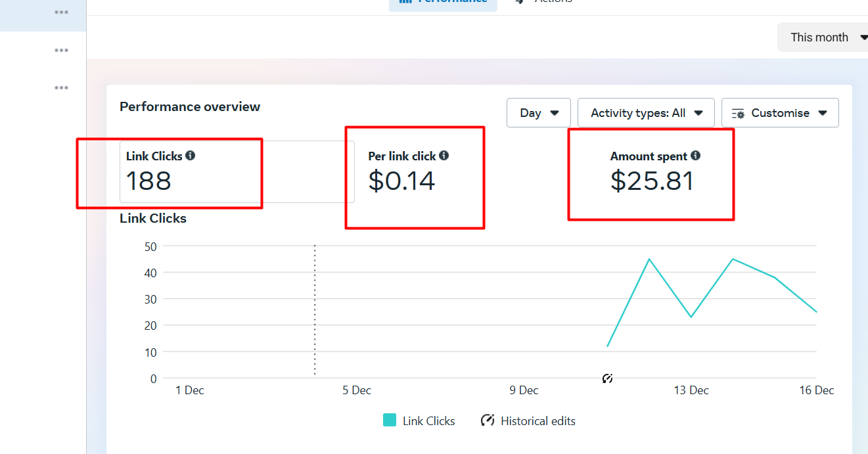Click the info icon beside Per link click

444,156
